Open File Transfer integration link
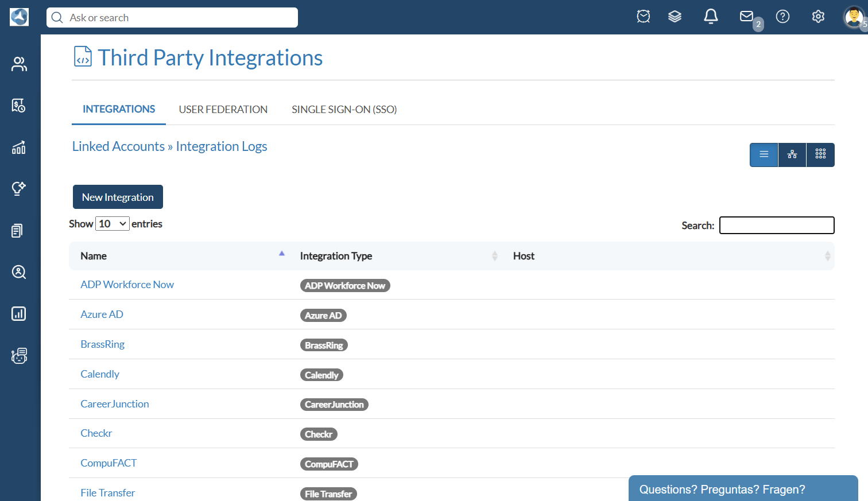The height and width of the screenshot is (501, 868). tap(107, 493)
